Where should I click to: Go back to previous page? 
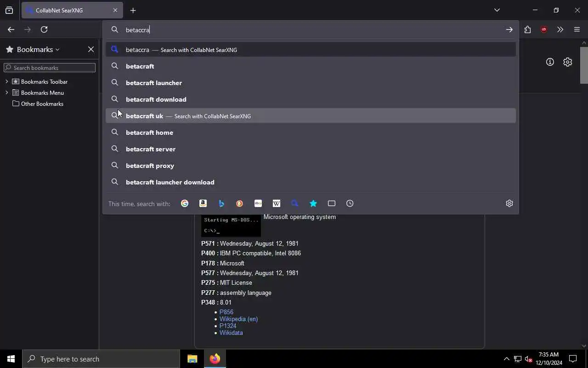(11, 29)
